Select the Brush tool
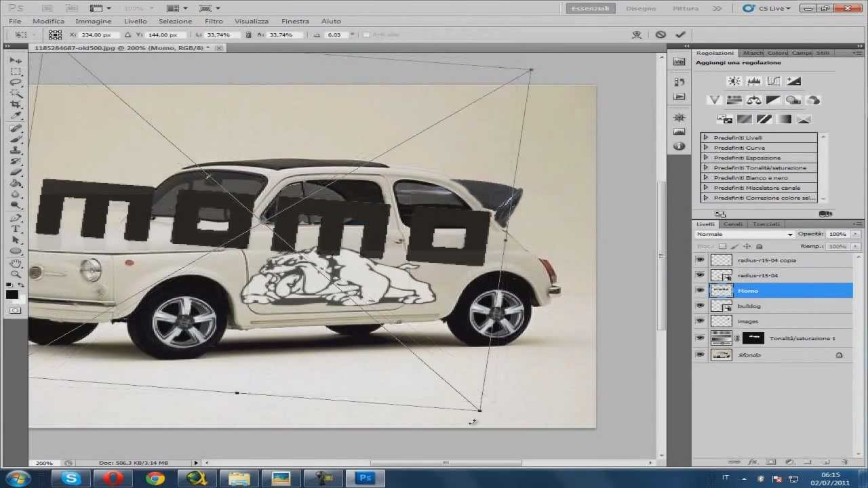 (x=15, y=139)
